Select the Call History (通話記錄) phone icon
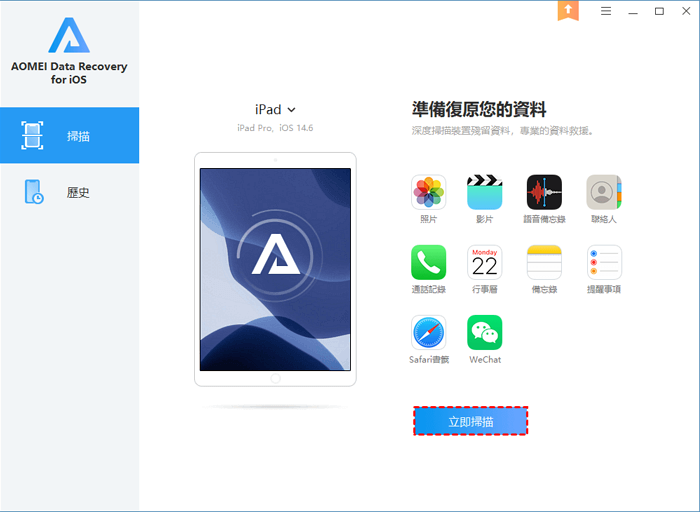The width and height of the screenshot is (700, 512). point(428,262)
